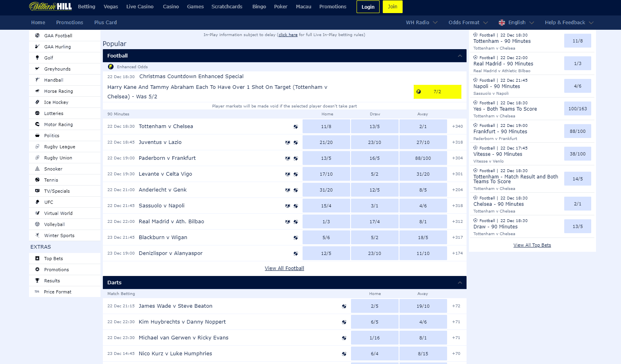This screenshot has width=621, height=364.
Task: Select the Snooker icon in the sidebar
Action: click(x=38, y=169)
